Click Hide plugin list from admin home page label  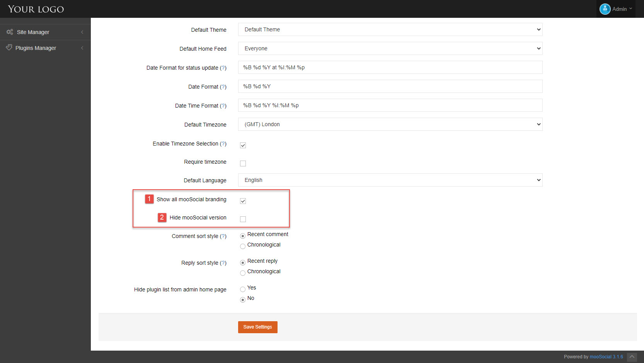(x=180, y=289)
